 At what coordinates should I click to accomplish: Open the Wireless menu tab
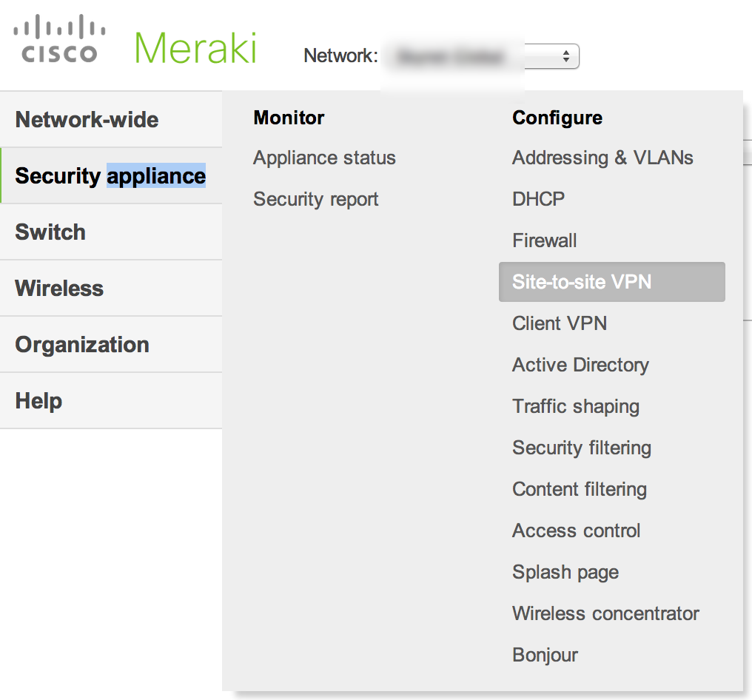[x=59, y=289]
